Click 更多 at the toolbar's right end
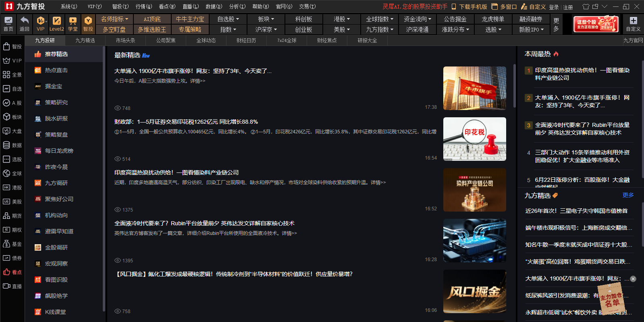 pyautogui.click(x=557, y=24)
